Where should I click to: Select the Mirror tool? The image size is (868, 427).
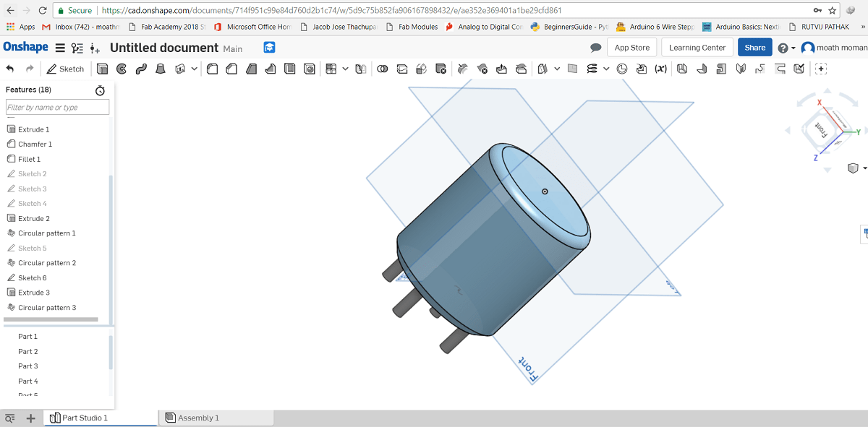(362, 69)
